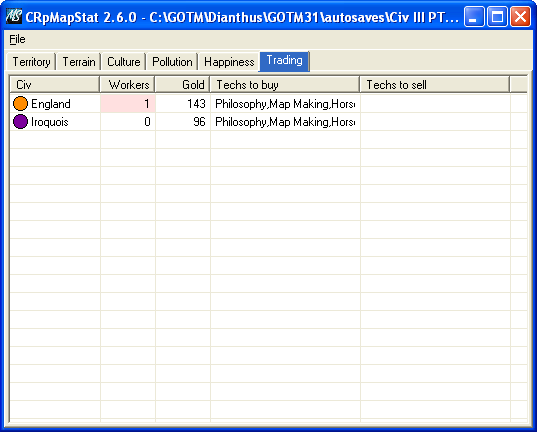
Task: Select the England row name
Action: click(51, 104)
